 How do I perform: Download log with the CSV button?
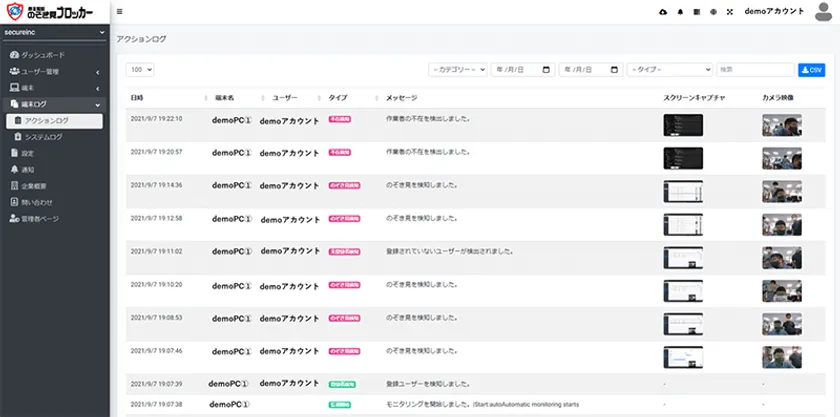pos(811,70)
